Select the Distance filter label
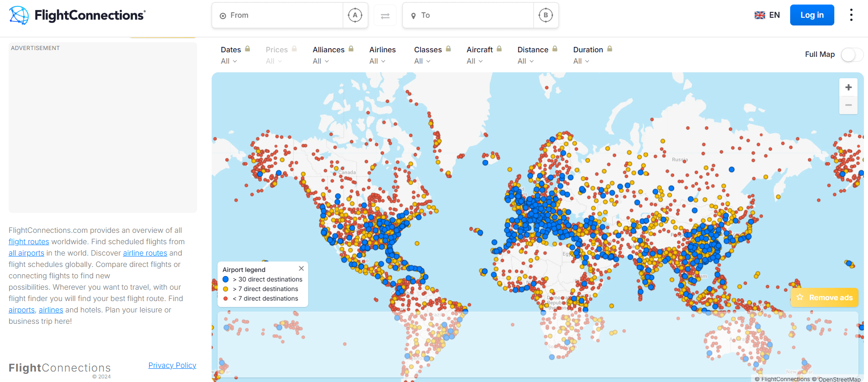 (533, 50)
